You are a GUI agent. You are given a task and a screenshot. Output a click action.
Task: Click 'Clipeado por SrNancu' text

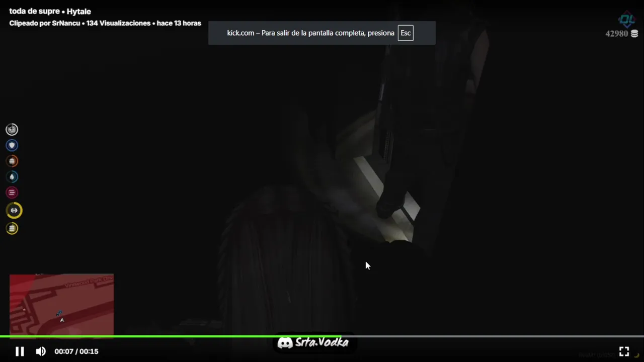pos(44,23)
